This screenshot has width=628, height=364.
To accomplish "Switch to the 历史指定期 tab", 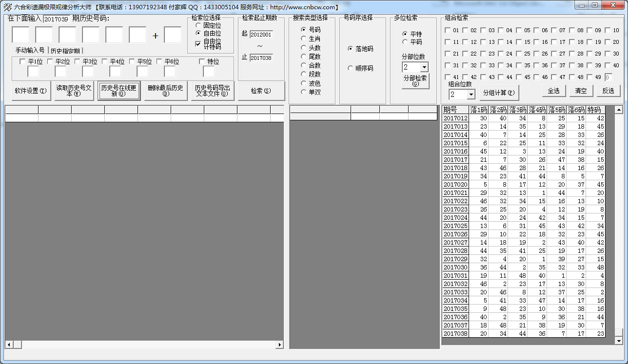I will (65, 51).
